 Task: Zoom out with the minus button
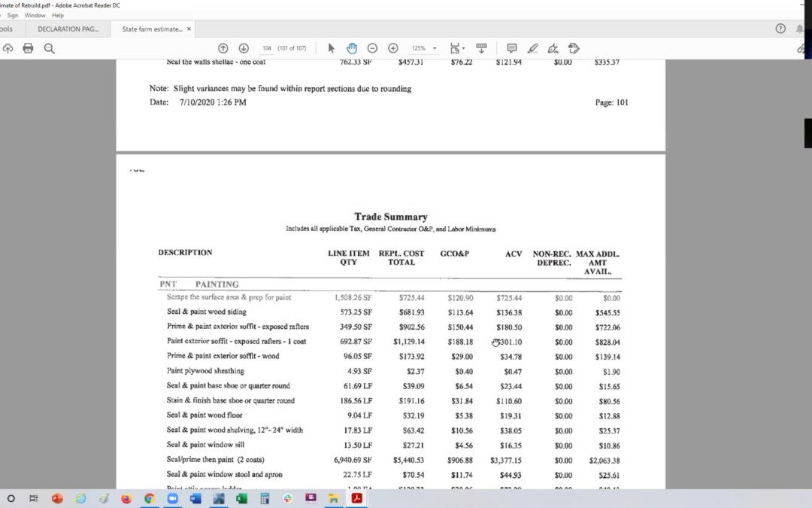(372, 48)
